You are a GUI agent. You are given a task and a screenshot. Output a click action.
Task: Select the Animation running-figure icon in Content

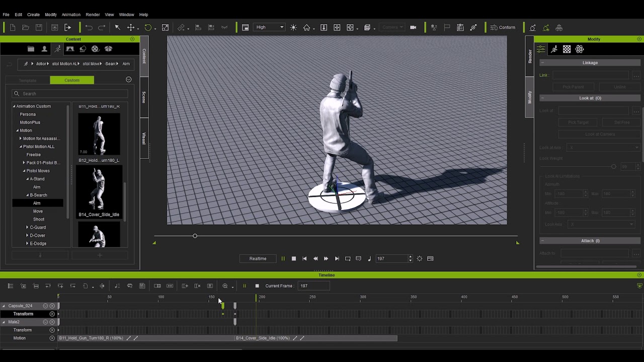[57, 49]
